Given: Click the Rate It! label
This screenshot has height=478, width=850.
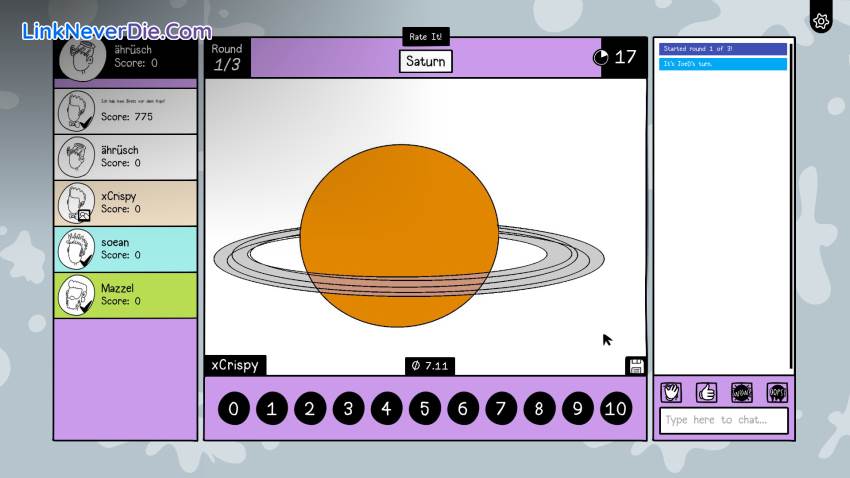Looking at the screenshot, I should coord(425,37).
